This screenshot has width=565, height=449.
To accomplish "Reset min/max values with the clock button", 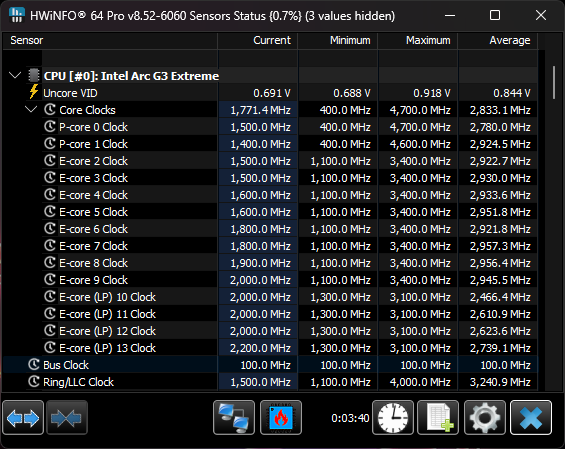I will (393, 418).
